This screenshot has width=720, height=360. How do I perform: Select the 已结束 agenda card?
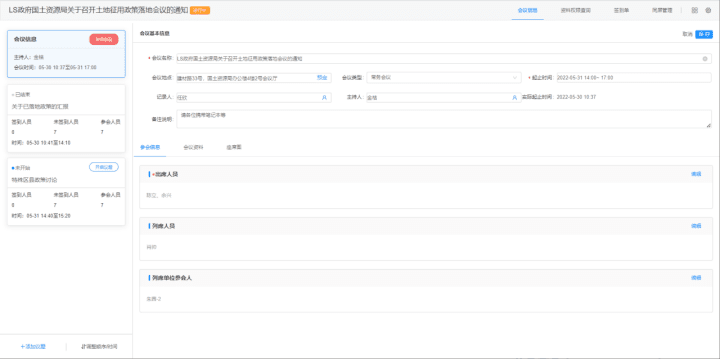(66, 118)
